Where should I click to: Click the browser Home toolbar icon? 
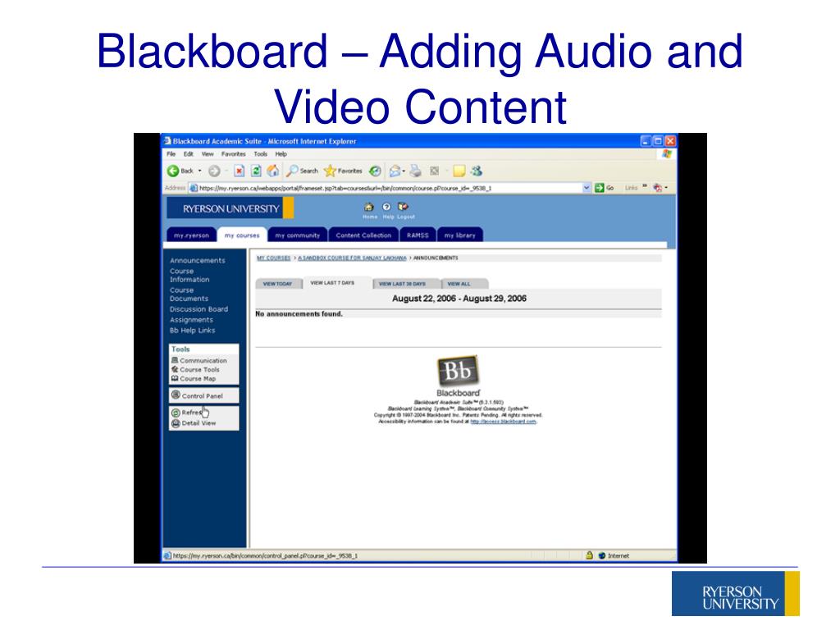[x=273, y=171]
